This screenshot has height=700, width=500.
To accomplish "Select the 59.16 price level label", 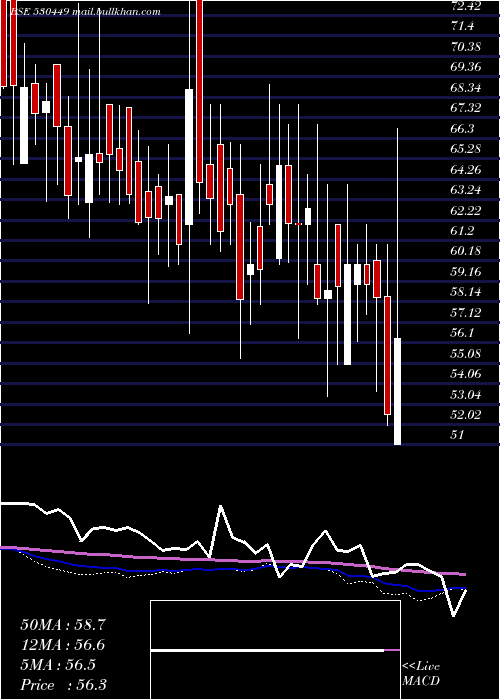I will click(466, 271).
